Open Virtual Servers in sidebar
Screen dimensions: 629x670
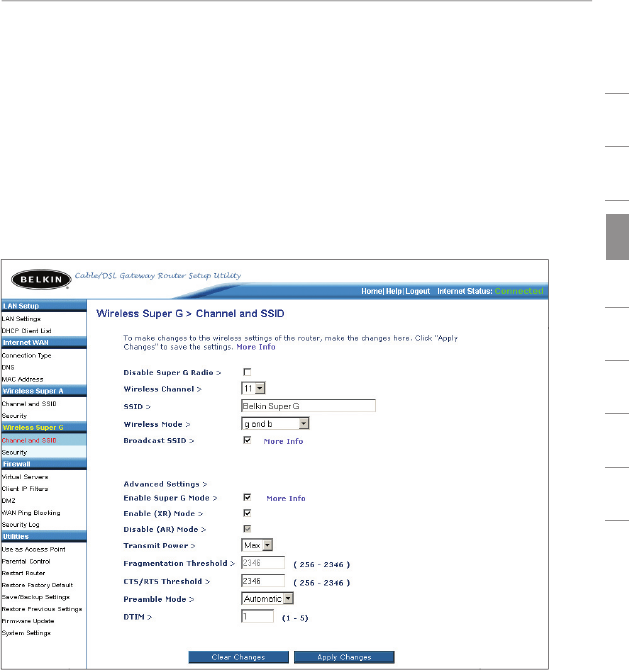[25, 477]
